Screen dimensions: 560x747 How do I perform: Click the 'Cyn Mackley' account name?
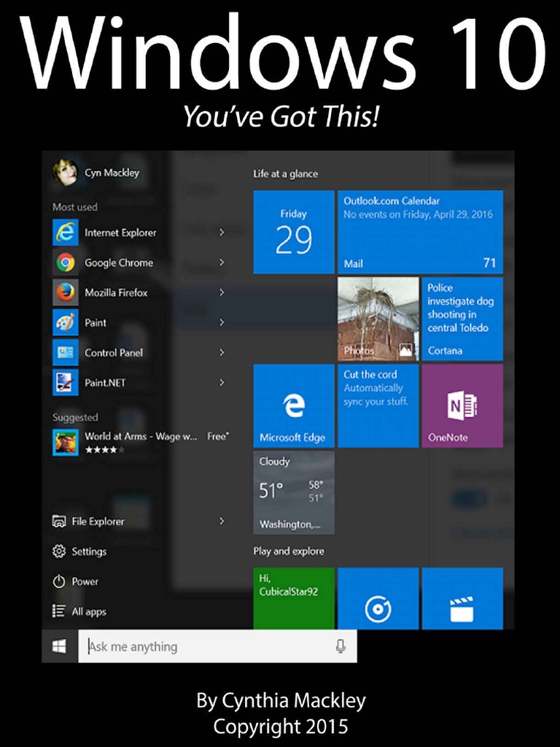coord(112,172)
